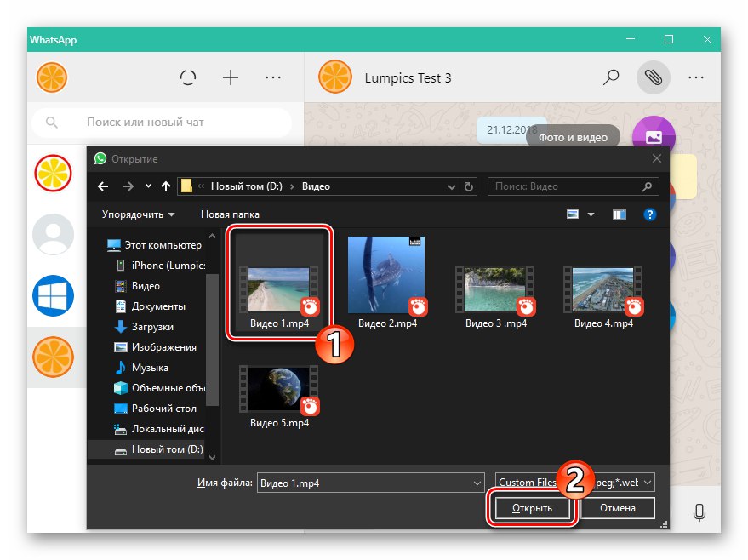
Task: Open Локальный диск in navigation tree
Action: pyautogui.click(x=160, y=429)
